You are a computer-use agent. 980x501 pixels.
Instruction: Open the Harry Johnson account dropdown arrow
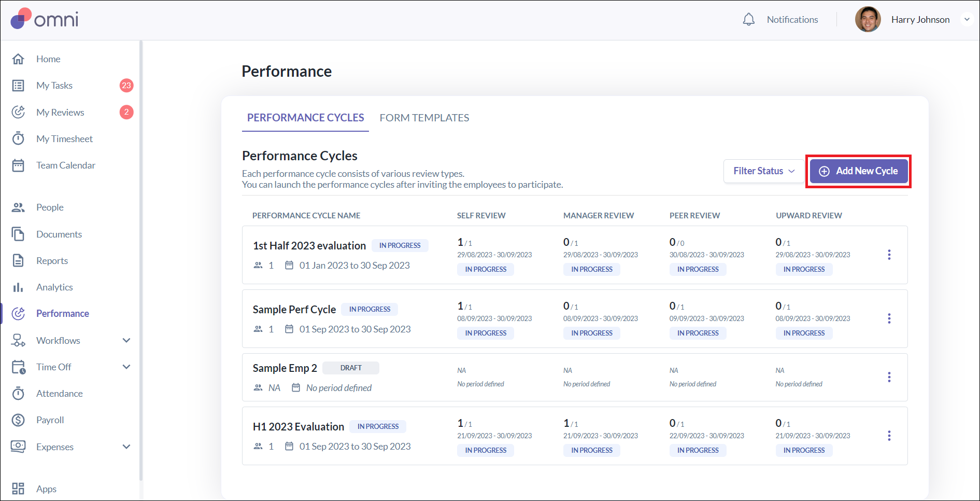[x=967, y=20]
